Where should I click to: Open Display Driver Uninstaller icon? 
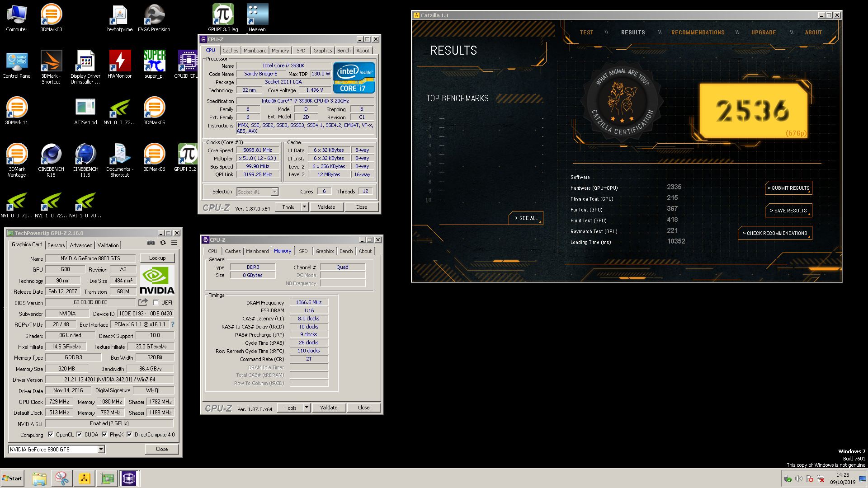pyautogui.click(x=85, y=67)
